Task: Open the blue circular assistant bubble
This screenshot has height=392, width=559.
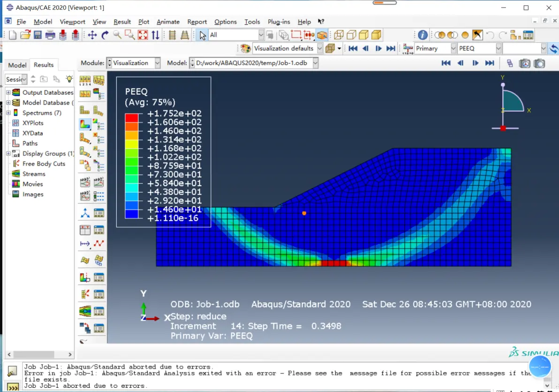Action: click(x=540, y=366)
